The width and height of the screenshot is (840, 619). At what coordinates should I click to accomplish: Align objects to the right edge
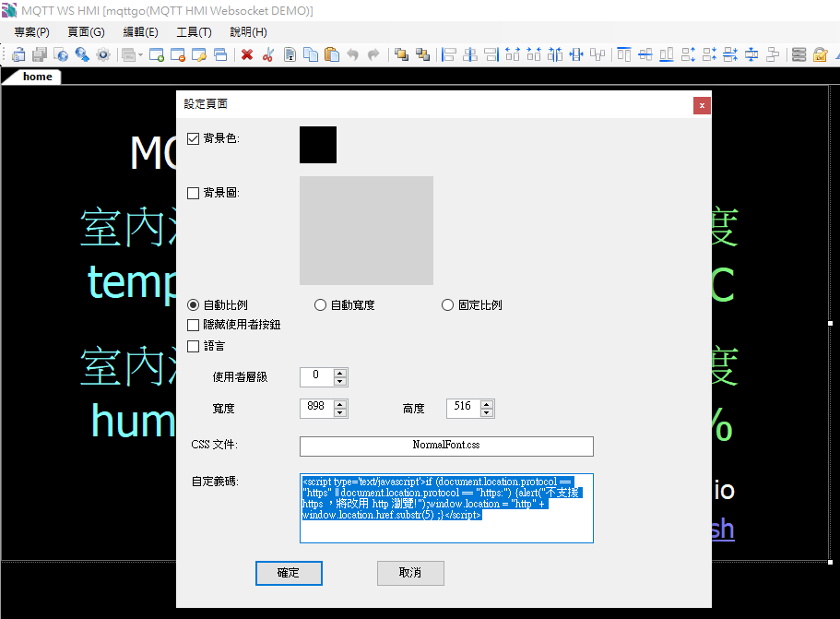pos(491,54)
